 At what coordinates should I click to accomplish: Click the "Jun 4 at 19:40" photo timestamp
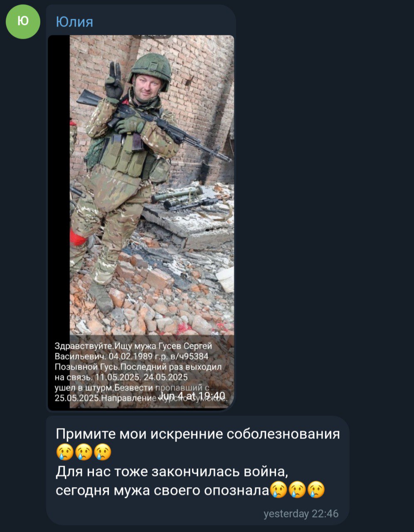coord(192,396)
